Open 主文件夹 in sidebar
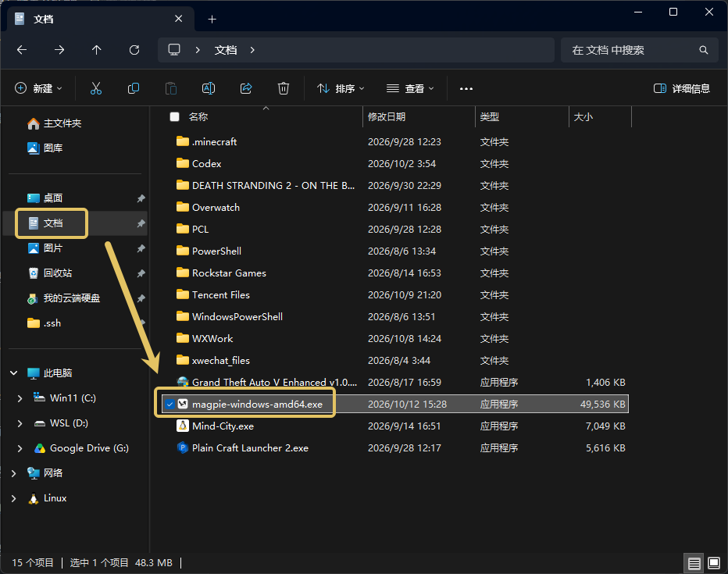The height and width of the screenshot is (574, 728). click(55, 123)
